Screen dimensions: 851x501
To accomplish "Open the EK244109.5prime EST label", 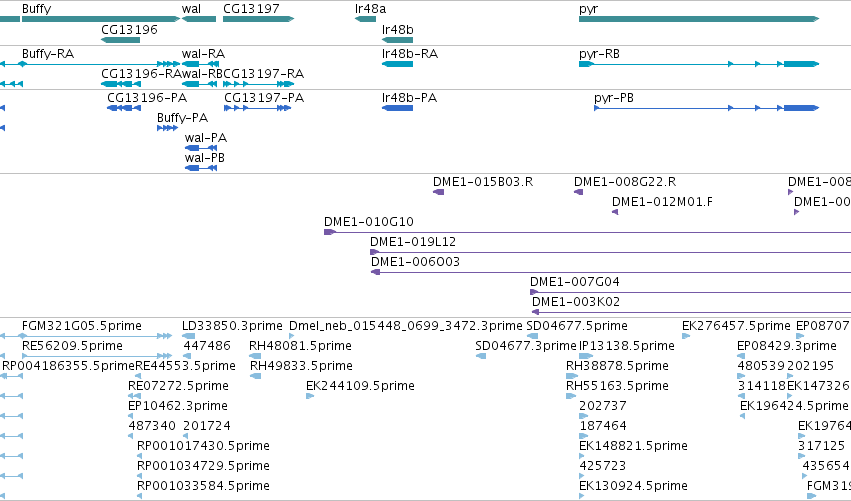I will tap(360, 386).
